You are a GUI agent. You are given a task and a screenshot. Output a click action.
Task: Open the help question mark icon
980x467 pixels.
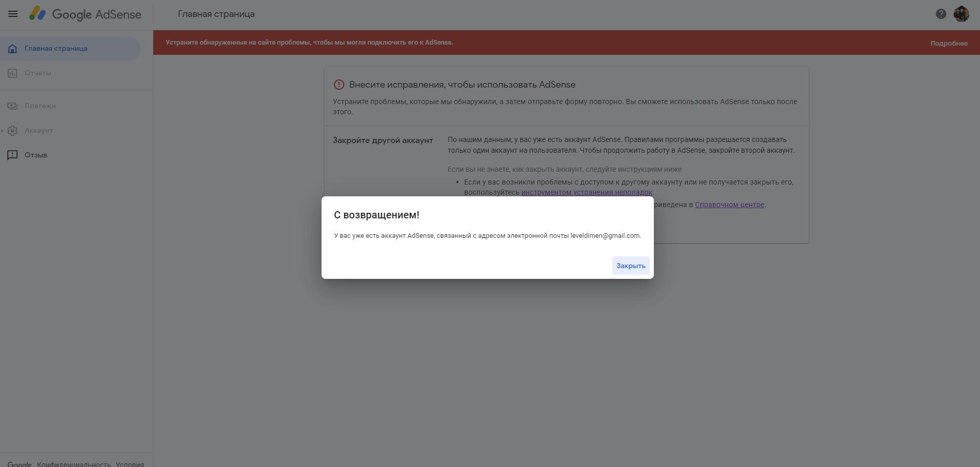coord(941,14)
